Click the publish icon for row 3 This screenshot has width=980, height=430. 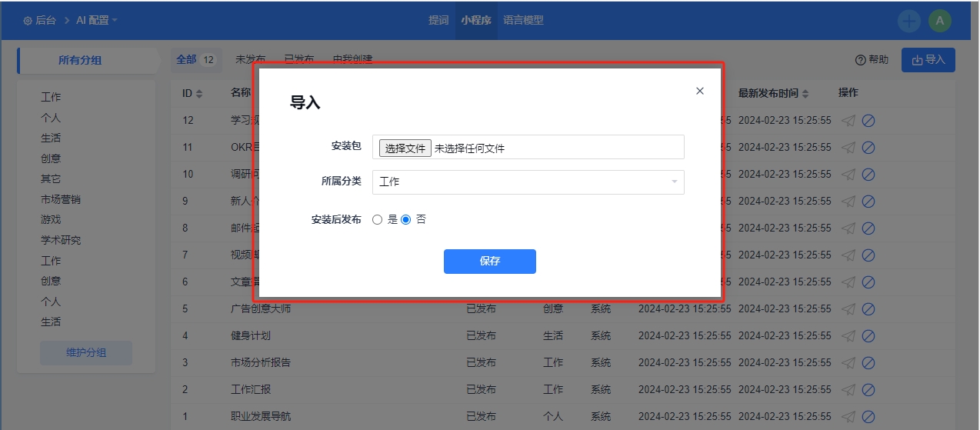(848, 363)
